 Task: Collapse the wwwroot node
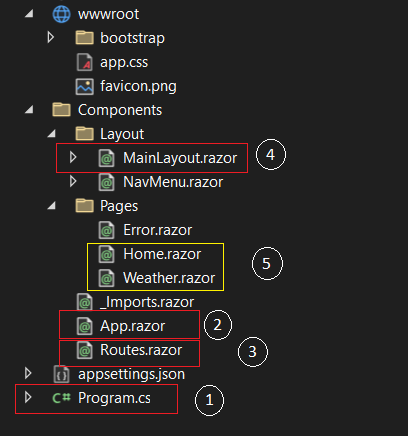pyautogui.click(x=29, y=13)
